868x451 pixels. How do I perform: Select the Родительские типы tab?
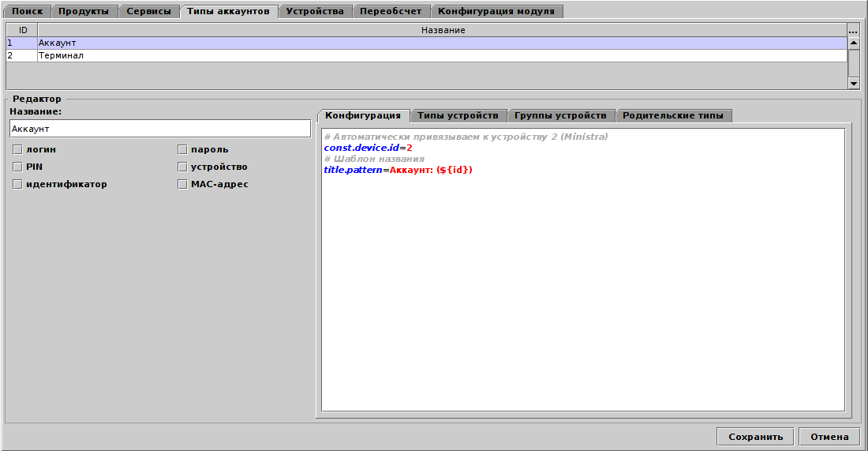(x=672, y=115)
